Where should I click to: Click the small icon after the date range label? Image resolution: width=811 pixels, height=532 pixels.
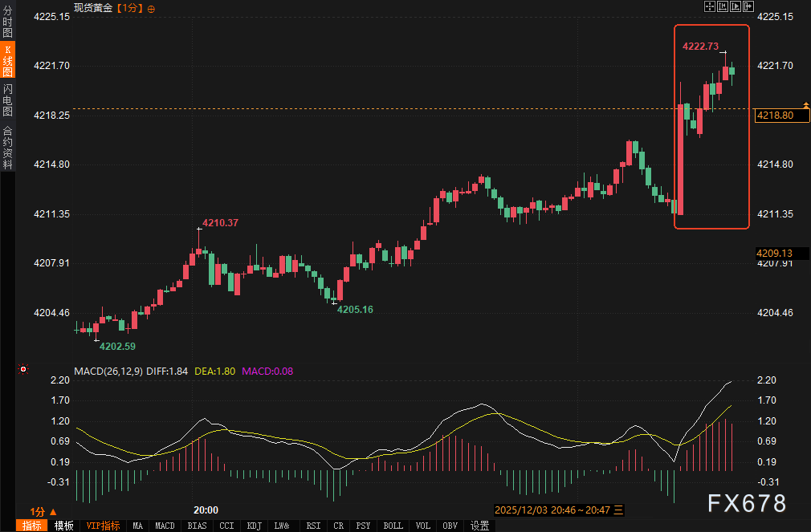point(618,510)
